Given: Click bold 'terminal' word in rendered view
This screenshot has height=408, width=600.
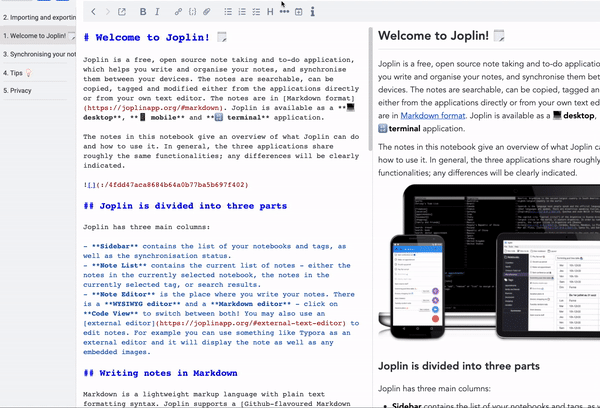Looking at the screenshot, I should coord(404,129).
